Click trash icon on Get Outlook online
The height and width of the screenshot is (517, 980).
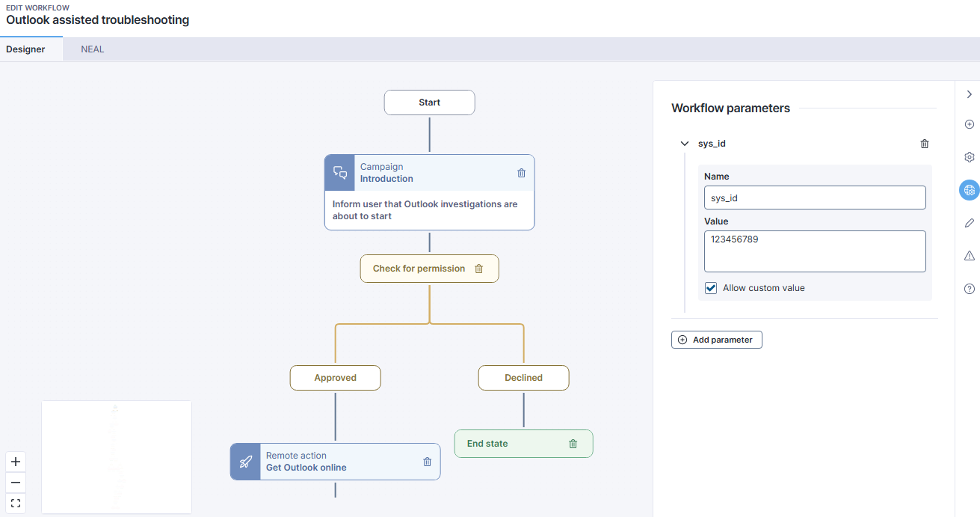pyautogui.click(x=427, y=462)
